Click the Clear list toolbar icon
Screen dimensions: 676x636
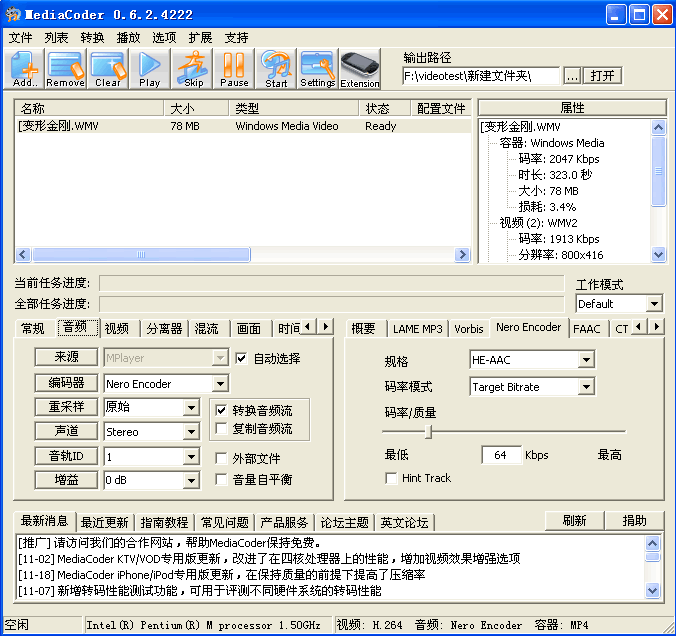108,69
